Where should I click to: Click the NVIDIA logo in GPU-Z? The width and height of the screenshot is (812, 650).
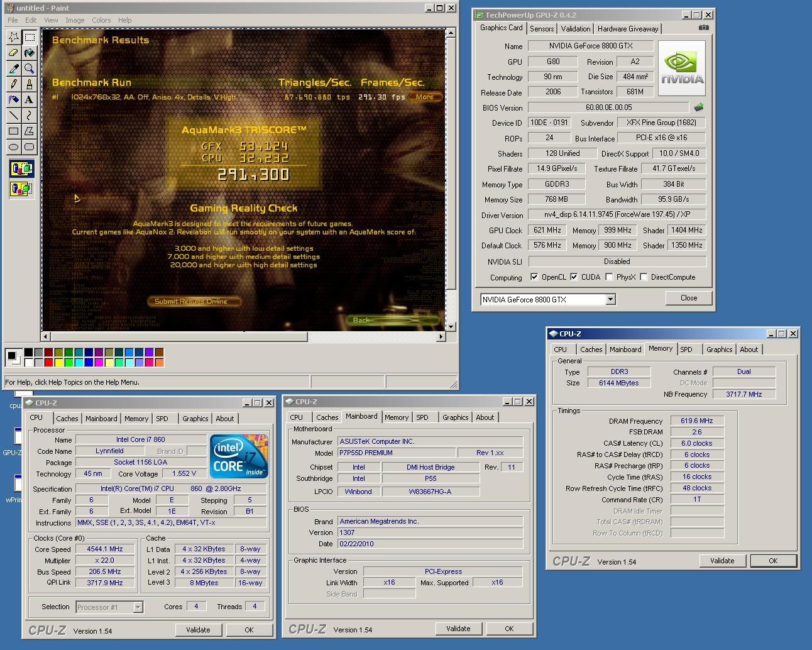(682, 68)
